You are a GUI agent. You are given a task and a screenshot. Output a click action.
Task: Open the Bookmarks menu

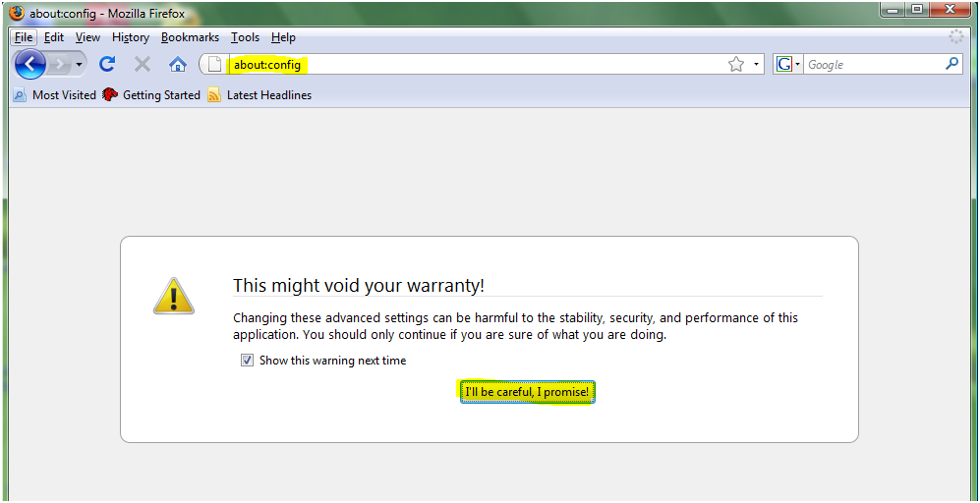click(x=190, y=37)
